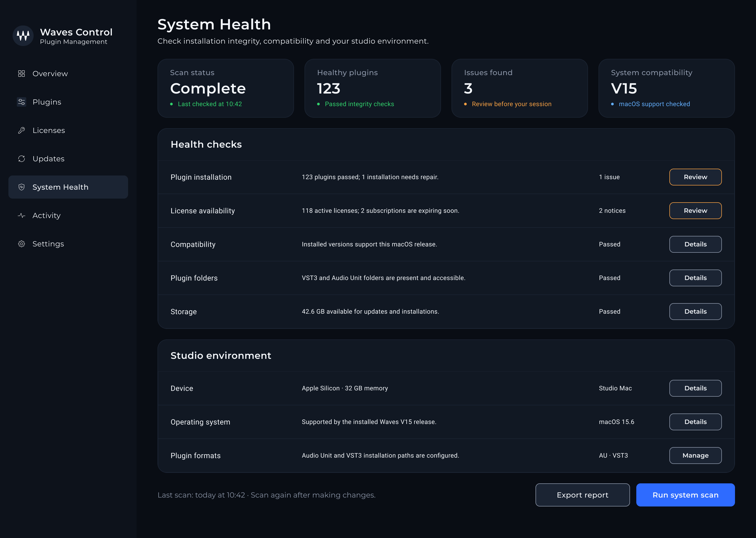Click the System compatibility V15 card
The width and height of the screenshot is (756, 538).
(667, 89)
